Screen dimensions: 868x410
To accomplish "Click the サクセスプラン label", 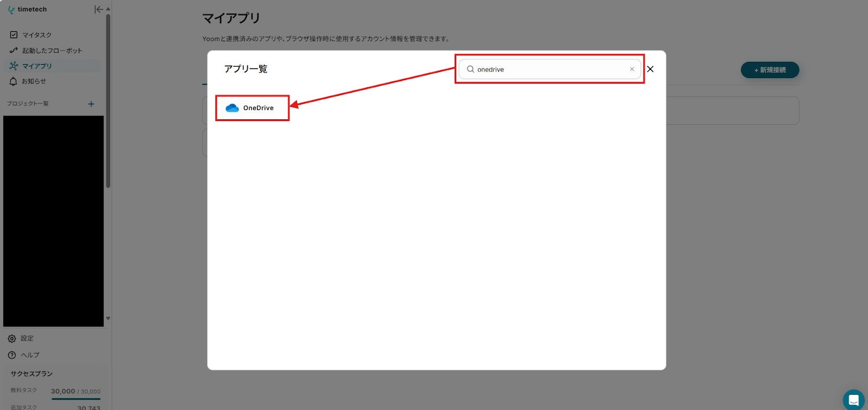I will coord(31,374).
